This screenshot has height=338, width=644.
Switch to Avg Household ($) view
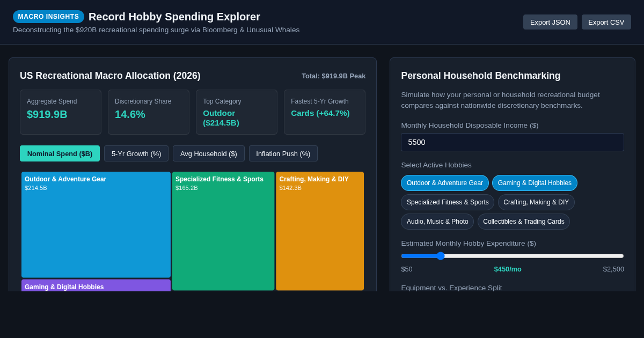click(x=209, y=153)
